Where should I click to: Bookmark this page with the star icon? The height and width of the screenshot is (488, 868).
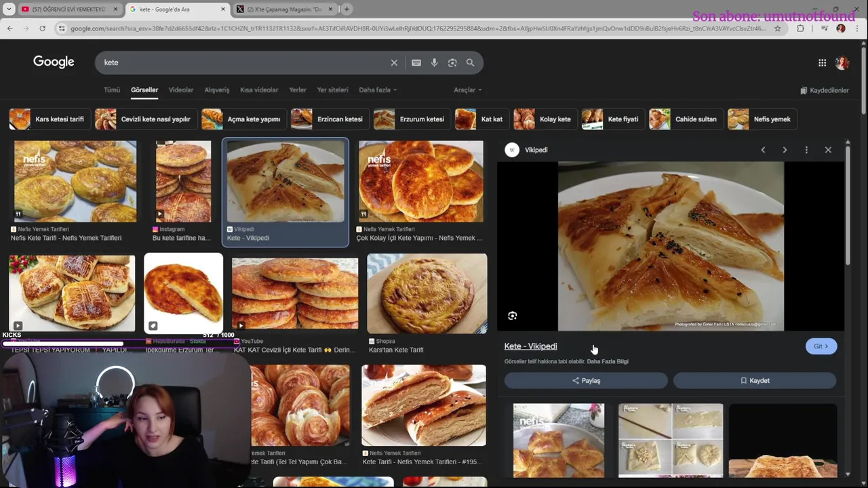[777, 28]
